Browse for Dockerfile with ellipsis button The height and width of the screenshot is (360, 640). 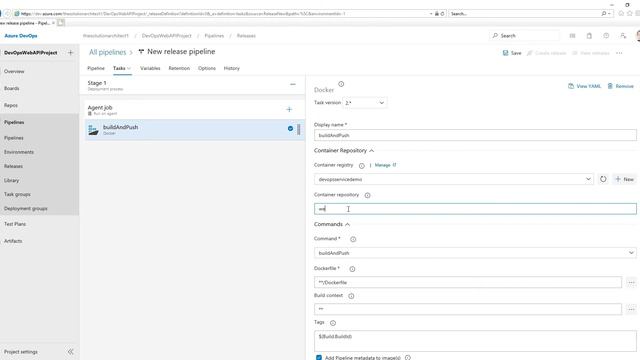631,282
